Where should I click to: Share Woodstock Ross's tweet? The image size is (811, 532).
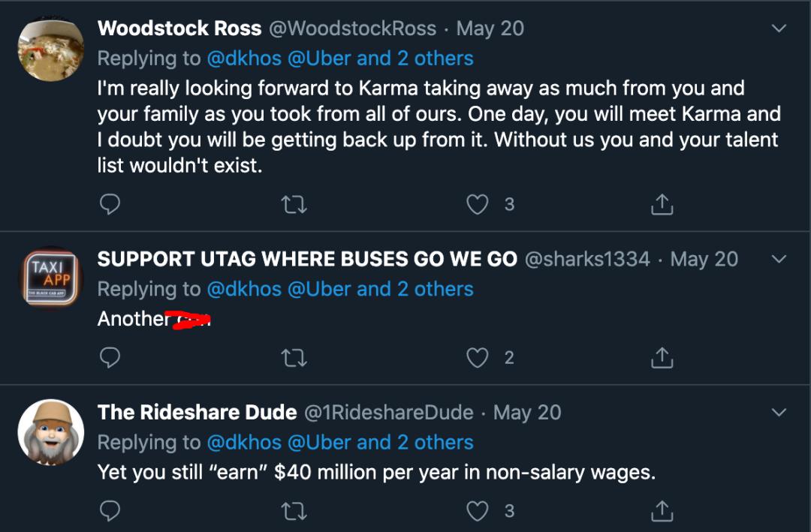click(x=662, y=204)
